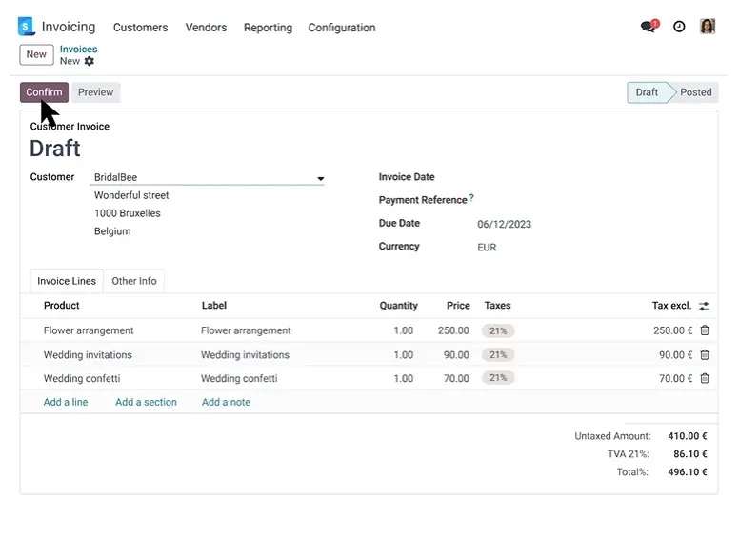Click the Payment Reference help question mark
Viewport: 739px width, 560px height.
471,197
